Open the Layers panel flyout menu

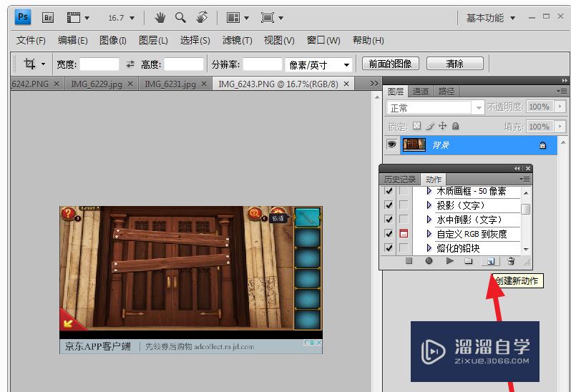[x=562, y=91]
